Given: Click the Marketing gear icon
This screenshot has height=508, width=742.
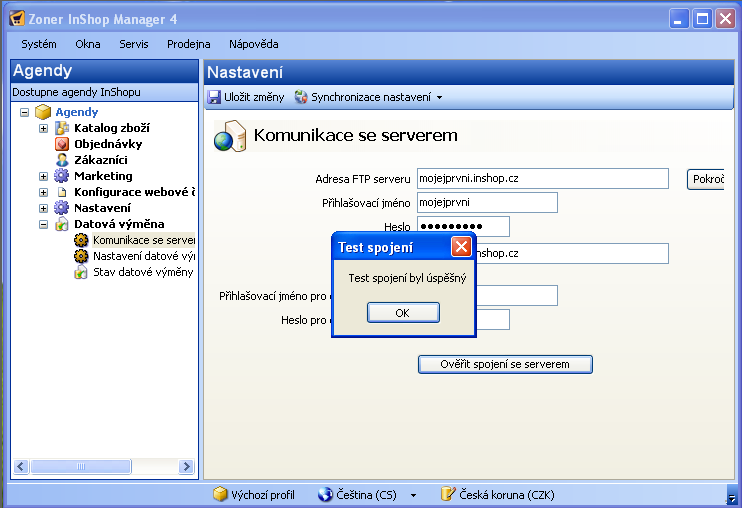Looking at the screenshot, I should pos(62,176).
